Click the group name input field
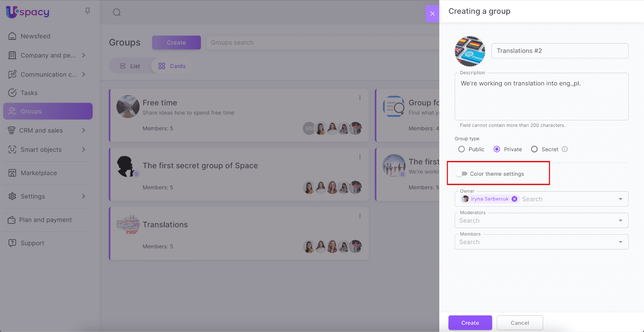 point(559,51)
